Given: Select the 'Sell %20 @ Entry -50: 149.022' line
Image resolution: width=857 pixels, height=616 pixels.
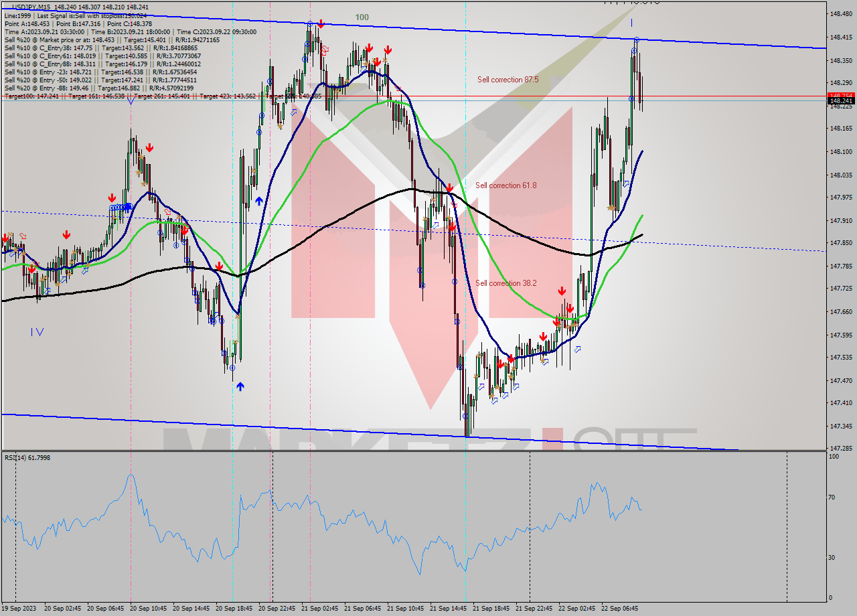Looking at the screenshot, I should (x=100, y=80).
